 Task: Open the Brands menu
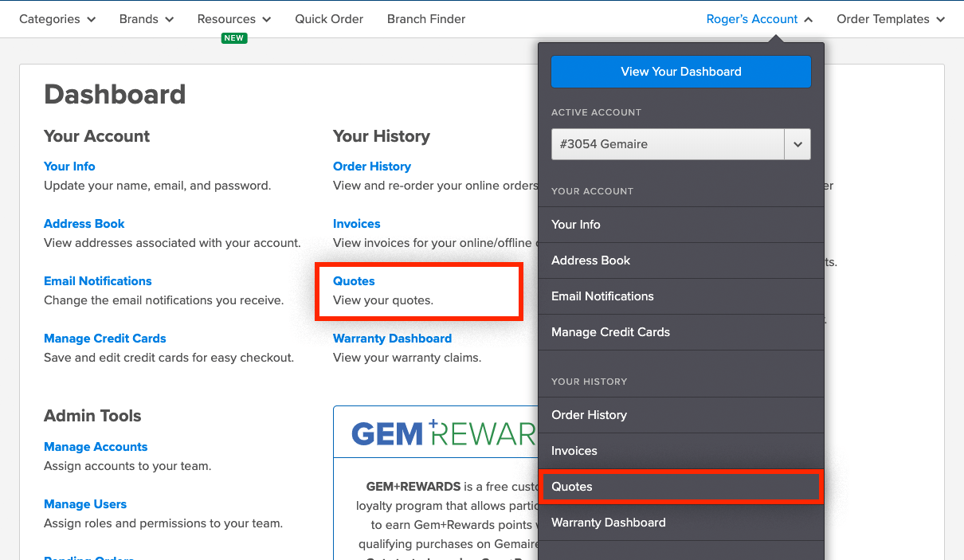coord(147,19)
